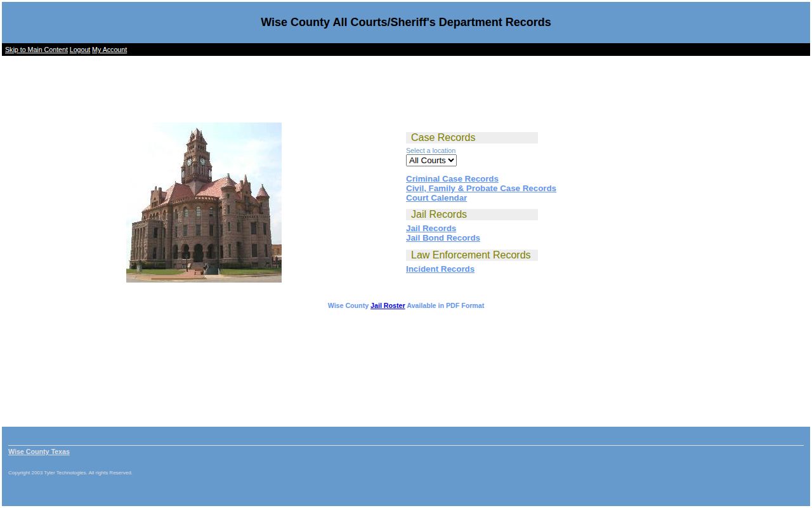Open Jail Records link
Image resolution: width=812 pixels, height=508 pixels.
coord(431,229)
